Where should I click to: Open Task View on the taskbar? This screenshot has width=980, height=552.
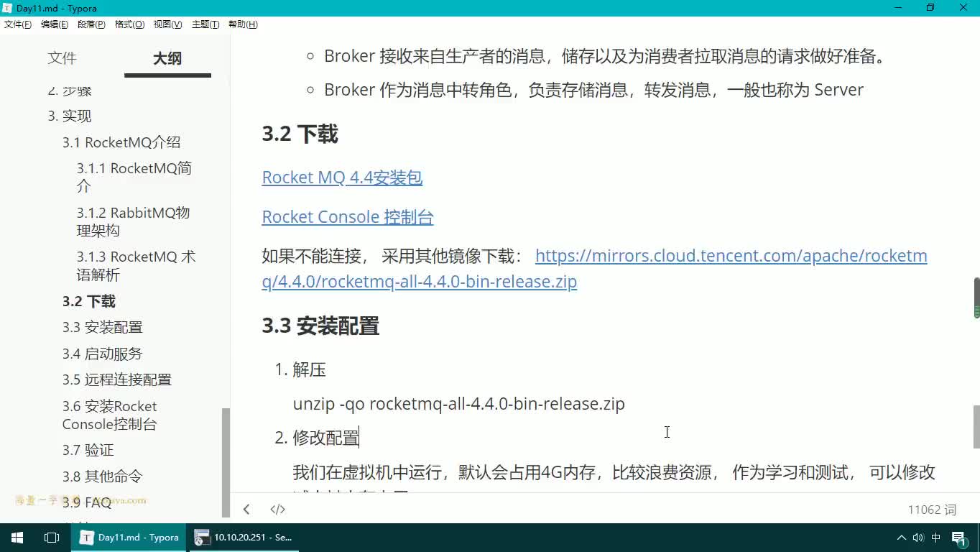tap(52, 537)
